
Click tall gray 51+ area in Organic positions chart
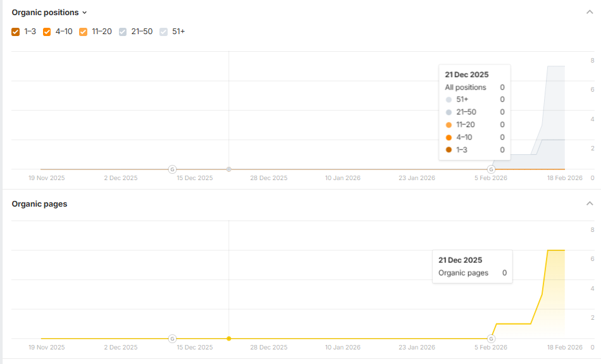(555, 101)
